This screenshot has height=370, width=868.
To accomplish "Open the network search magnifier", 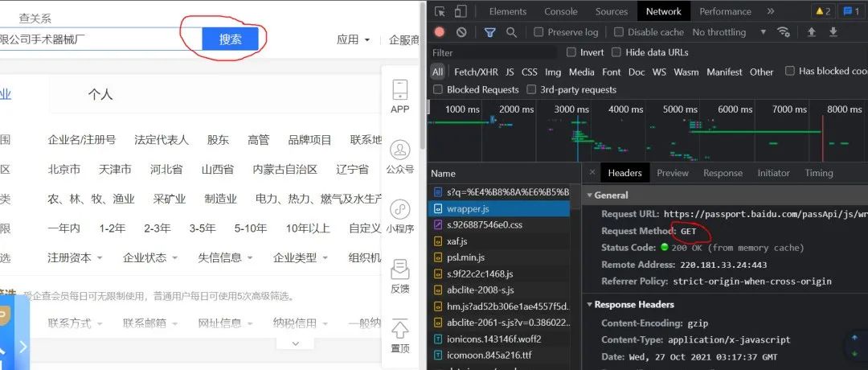I will click(511, 32).
